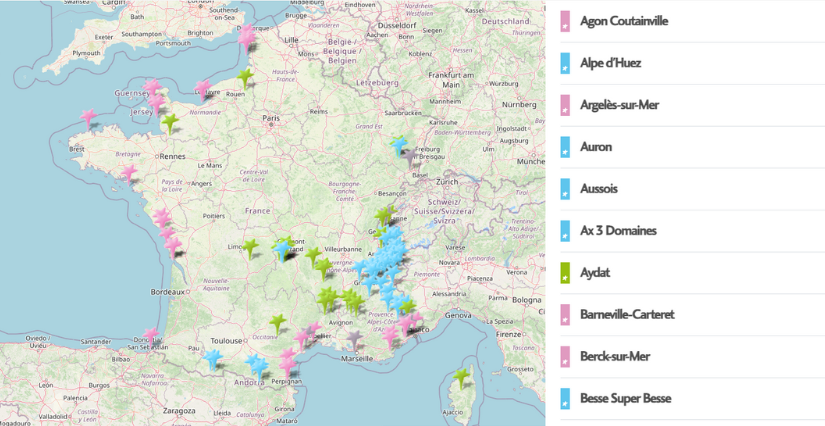
Task: Click the pink pin icon beside Berck-sur-Mer
Action: coord(565,357)
